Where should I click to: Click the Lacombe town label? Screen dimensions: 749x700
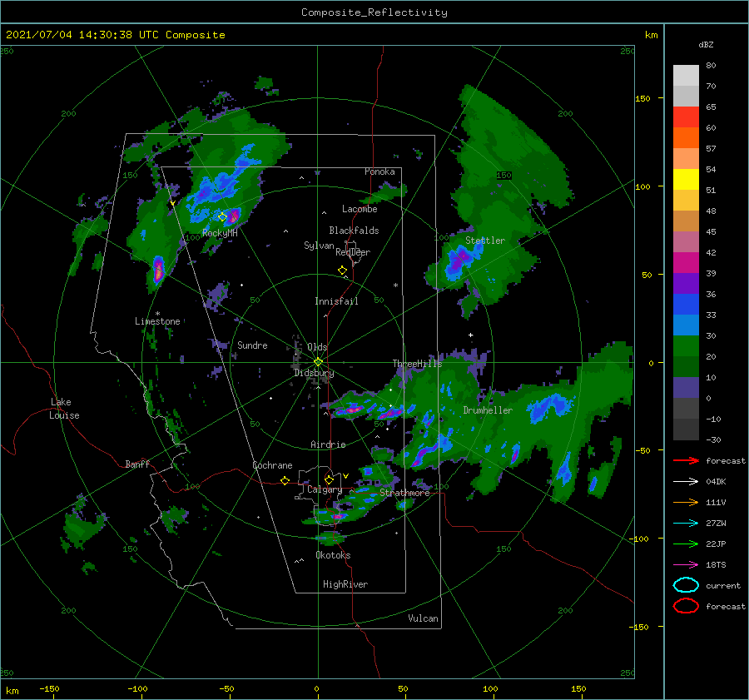point(360,209)
